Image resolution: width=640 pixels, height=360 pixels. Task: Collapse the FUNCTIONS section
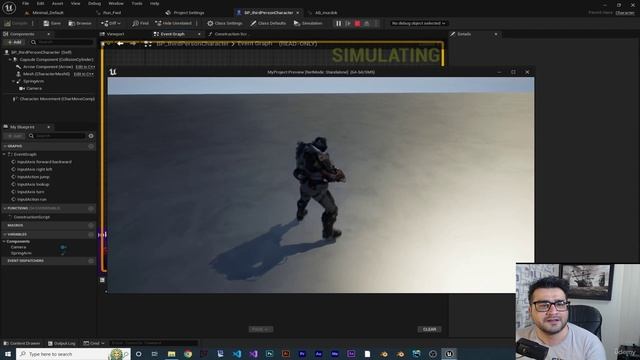tap(5, 208)
